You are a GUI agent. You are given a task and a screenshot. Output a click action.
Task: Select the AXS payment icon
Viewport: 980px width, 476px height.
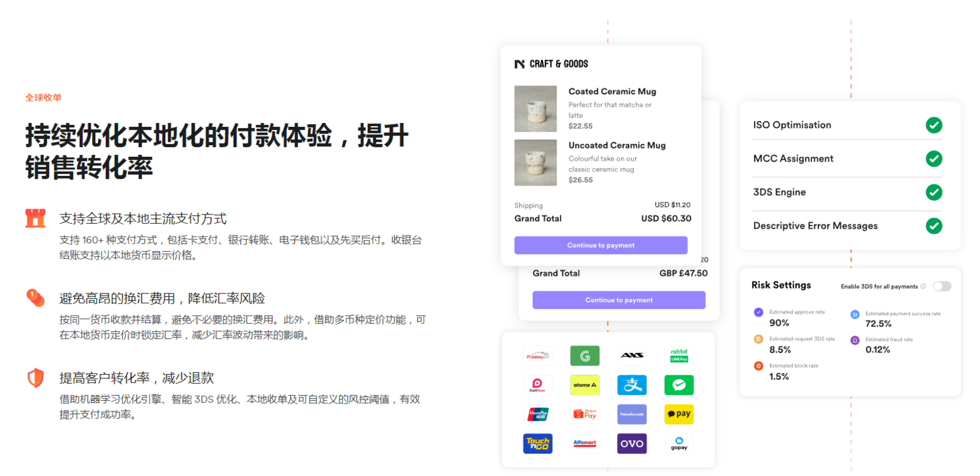pyautogui.click(x=631, y=356)
